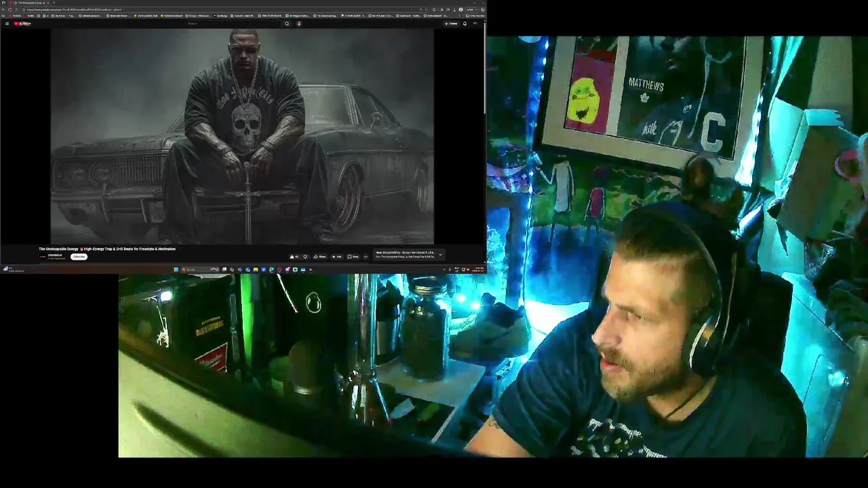Open the weather widget on taskbar
This screenshot has width=868, height=488.
click(14, 269)
